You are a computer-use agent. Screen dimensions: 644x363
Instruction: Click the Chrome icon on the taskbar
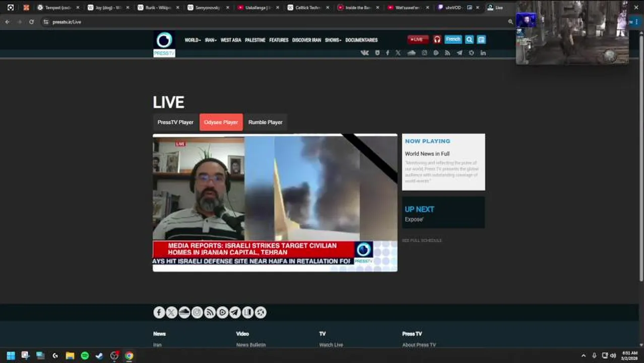[x=129, y=355]
